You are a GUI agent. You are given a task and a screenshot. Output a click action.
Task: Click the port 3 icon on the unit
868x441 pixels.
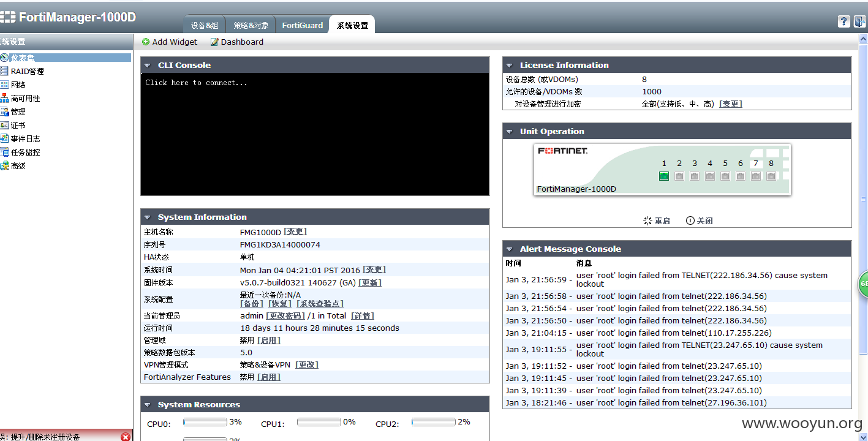695,176
